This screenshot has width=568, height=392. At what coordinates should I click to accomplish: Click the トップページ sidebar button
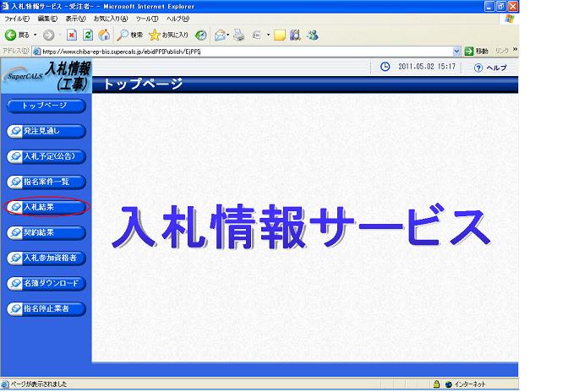46,106
